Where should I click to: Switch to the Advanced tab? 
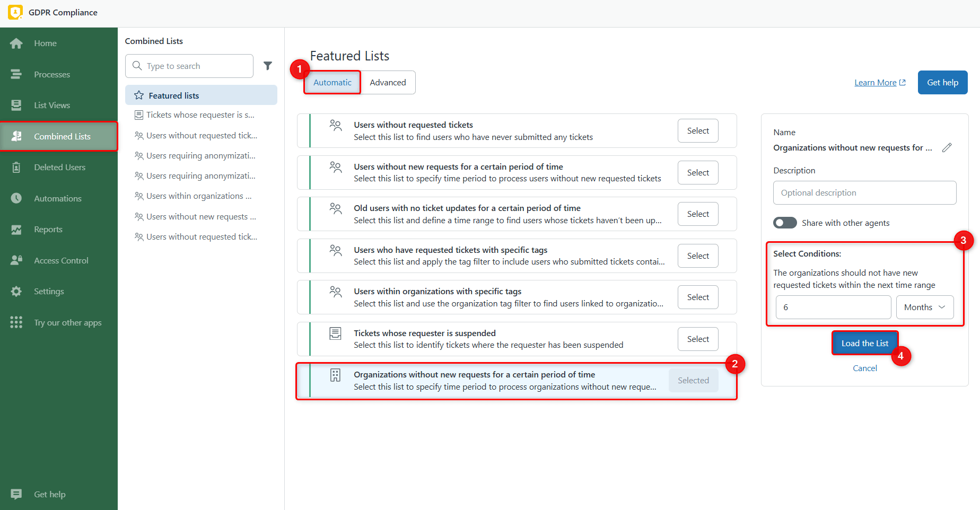point(388,82)
